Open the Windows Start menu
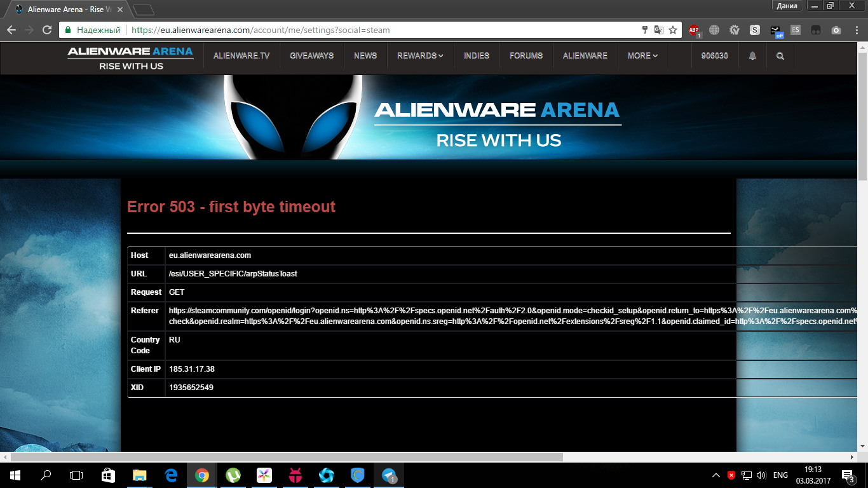Screen dimensions: 868x488 click(15, 475)
